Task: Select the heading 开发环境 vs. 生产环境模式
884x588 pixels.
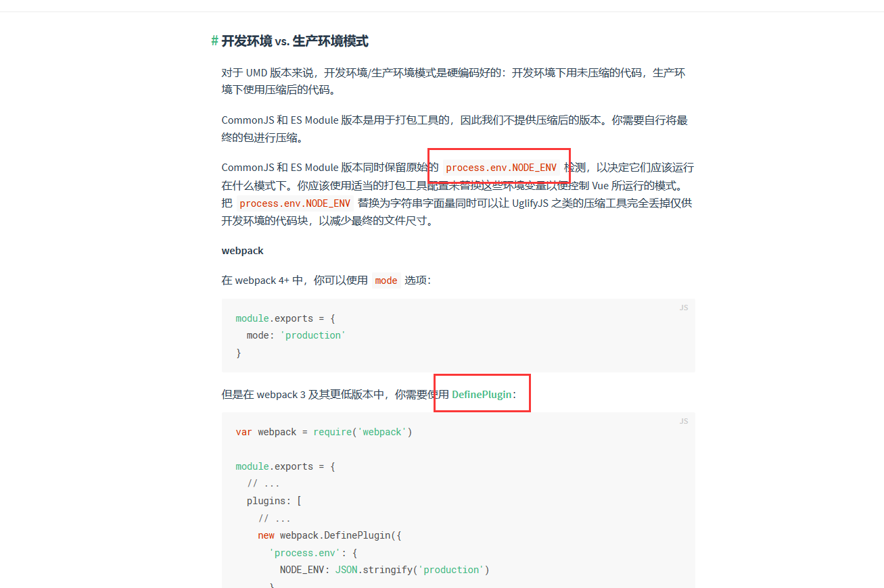Action: click(294, 41)
